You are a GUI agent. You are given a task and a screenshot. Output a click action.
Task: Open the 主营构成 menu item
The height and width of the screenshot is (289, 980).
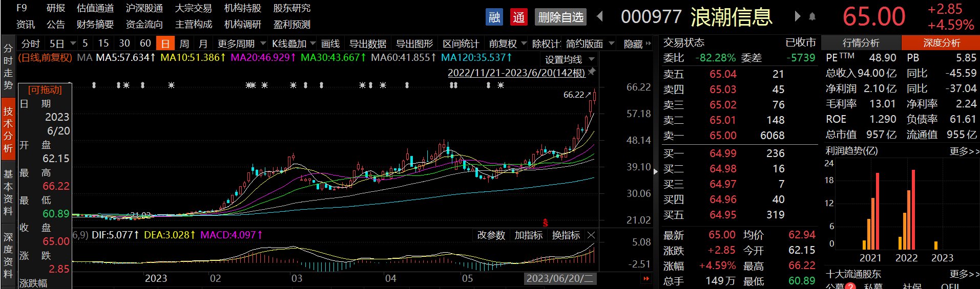click(194, 25)
